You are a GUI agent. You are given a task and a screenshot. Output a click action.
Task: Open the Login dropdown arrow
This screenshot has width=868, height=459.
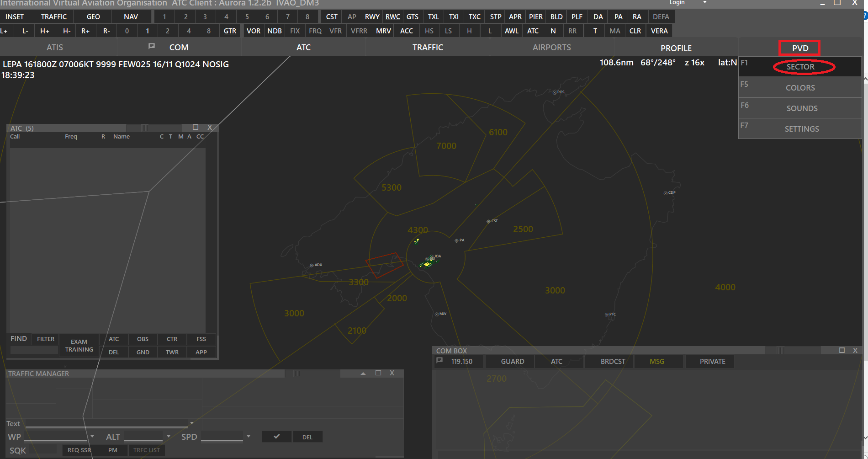tap(705, 2)
